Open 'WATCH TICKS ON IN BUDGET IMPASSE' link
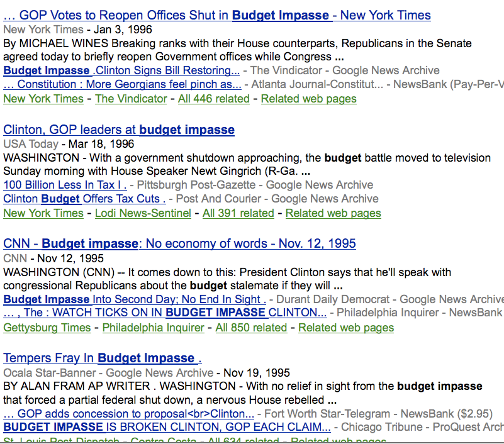Screen dimensions: 504x444 coord(165,313)
